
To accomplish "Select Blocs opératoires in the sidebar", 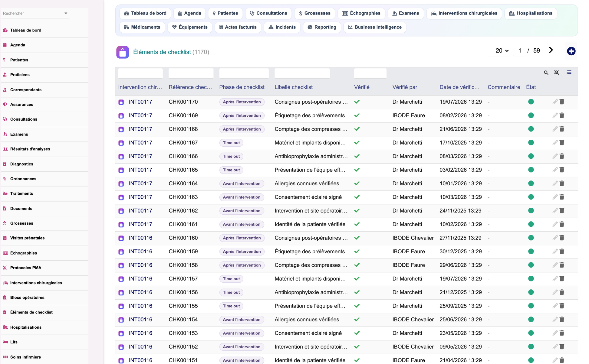I will tap(27, 297).
